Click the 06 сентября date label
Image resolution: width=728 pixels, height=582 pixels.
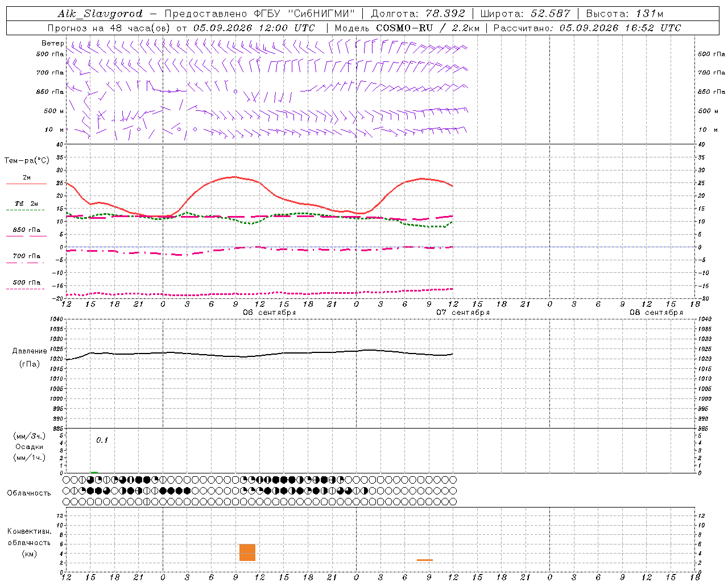(x=270, y=313)
